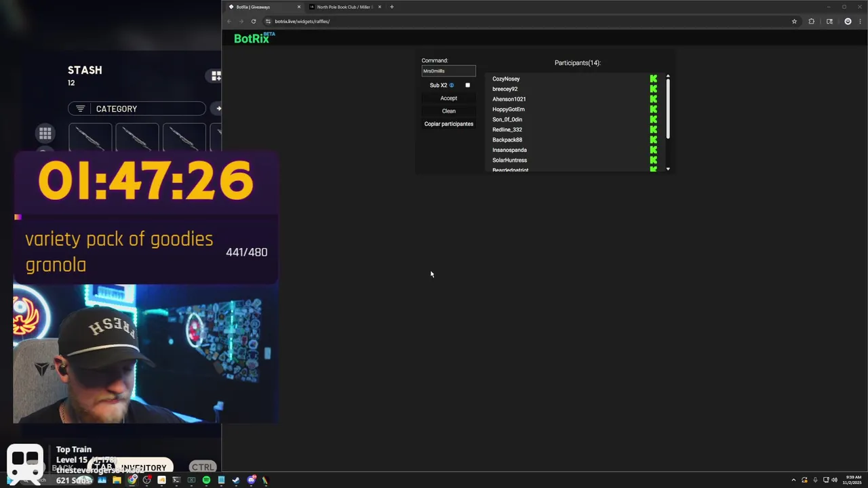Select participant SolarHuntress
868x488 pixels.
509,160
